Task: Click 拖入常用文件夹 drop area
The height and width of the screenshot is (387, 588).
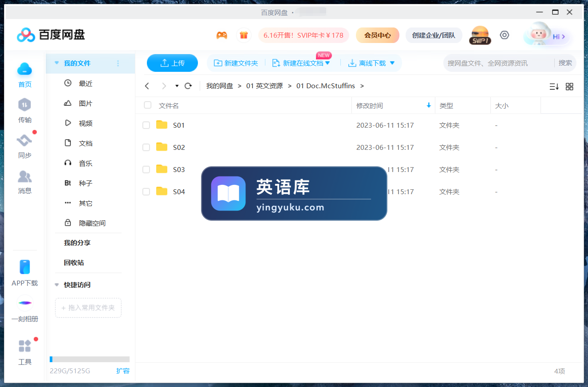Action: pos(88,308)
